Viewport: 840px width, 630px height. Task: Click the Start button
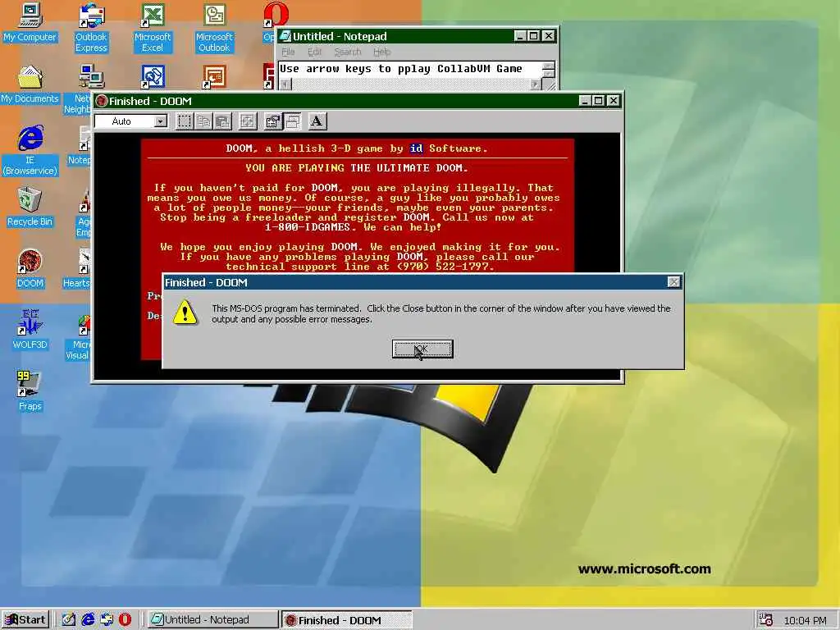coord(25,620)
